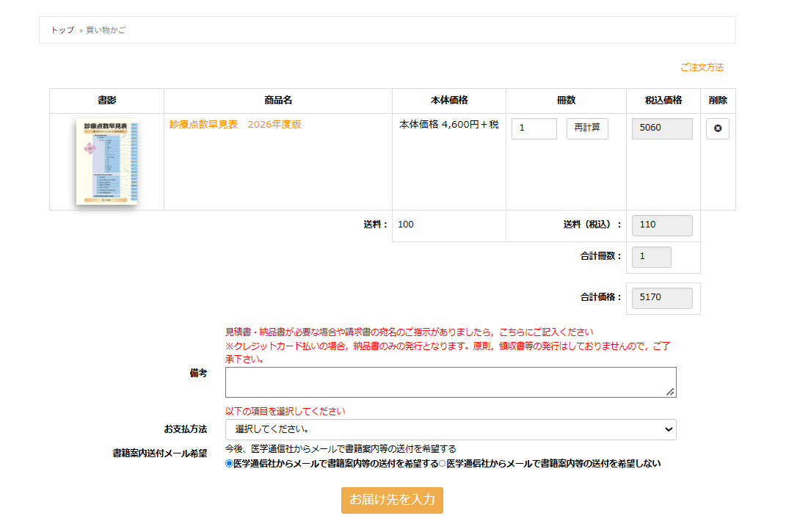Click the 買い物かご breadcrumb text
This screenshot has height=532, width=786.
[x=106, y=30]
